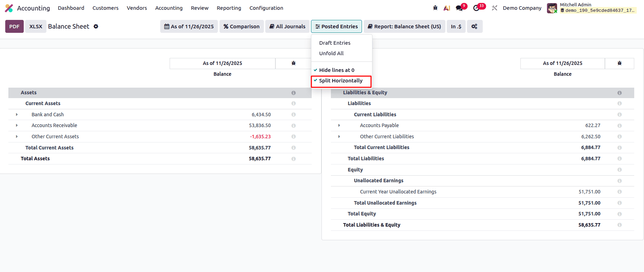Click the Accounts Payable balance 622.27

tap(593, 125)
